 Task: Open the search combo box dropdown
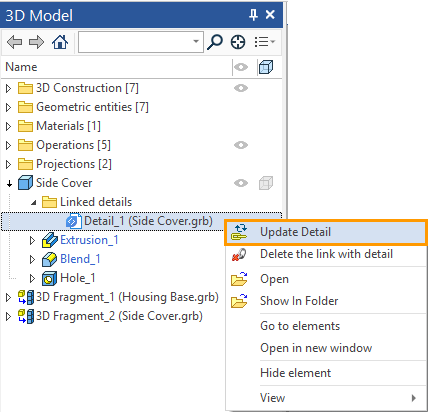click(x=196, y=42)
